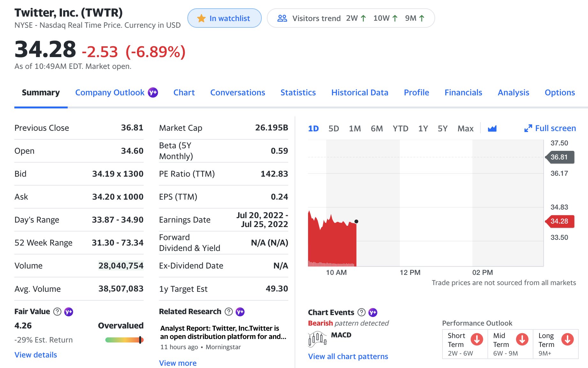
Task: Open the Chart Events help question mark
Action: [361, 312]
